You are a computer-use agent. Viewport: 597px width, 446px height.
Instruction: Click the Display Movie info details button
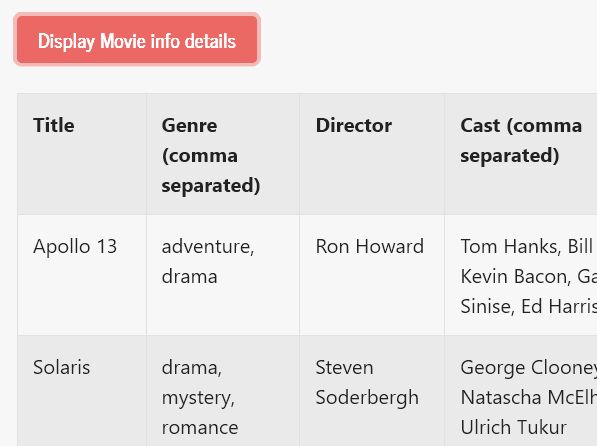click(x=137, y=40)
